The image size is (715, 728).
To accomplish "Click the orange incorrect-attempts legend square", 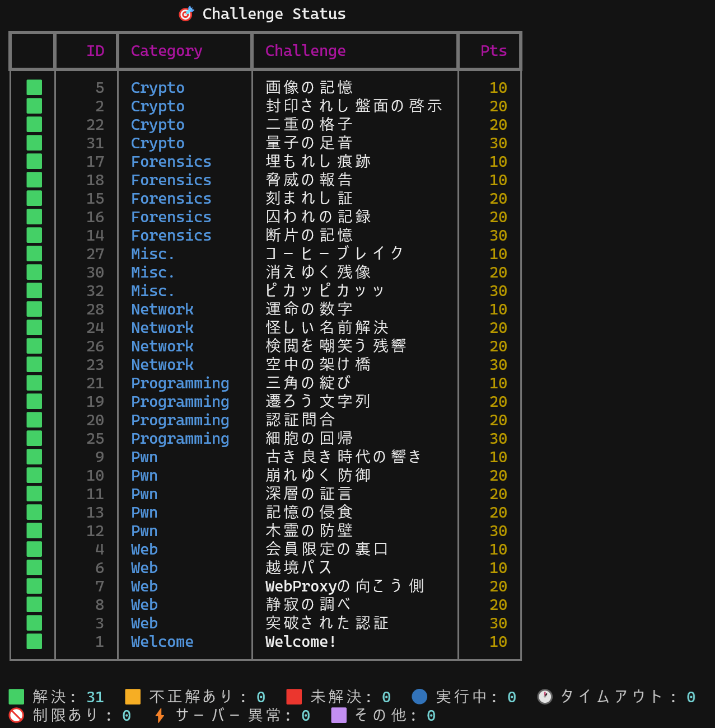I will pos(133,697).
